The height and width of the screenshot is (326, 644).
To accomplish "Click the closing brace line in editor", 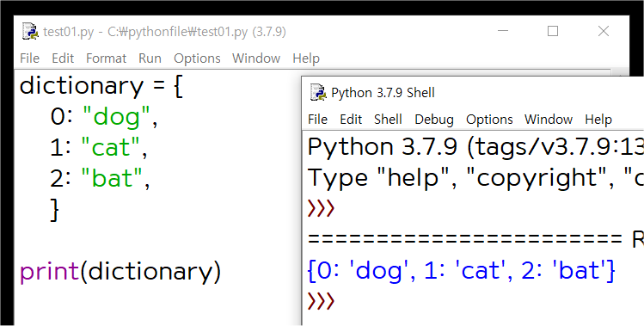I will click(55, 210).
